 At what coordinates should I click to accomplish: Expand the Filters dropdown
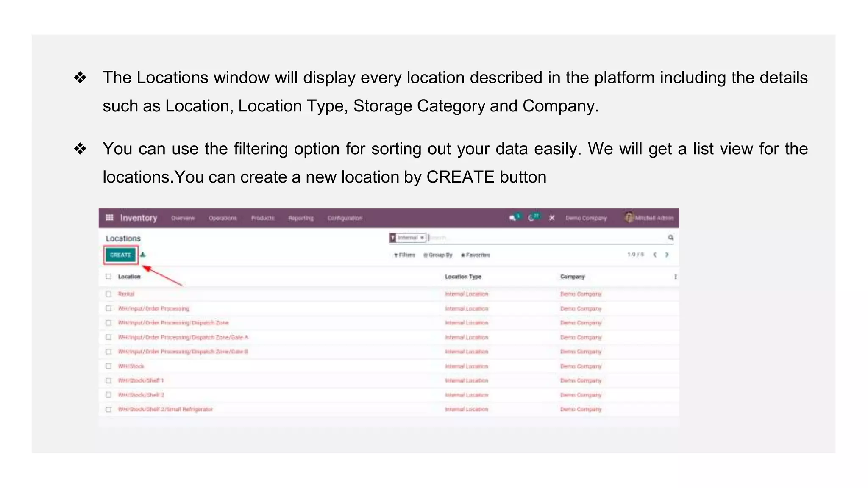(x=404, y=255)
